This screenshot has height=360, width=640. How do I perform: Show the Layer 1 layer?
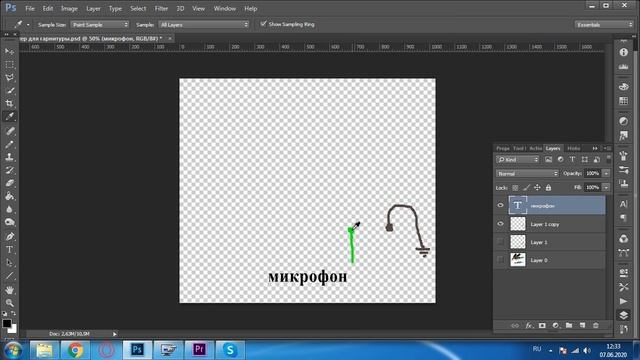click(500, 242)
